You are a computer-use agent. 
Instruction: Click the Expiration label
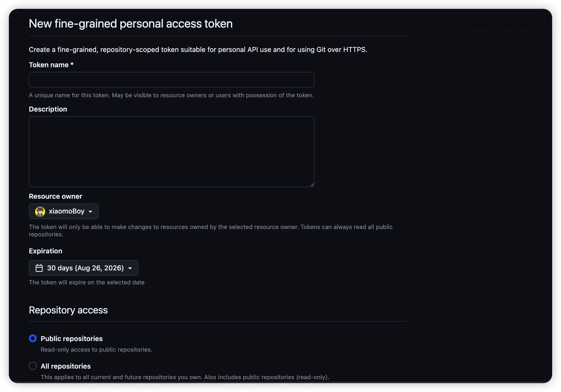(46, 251)
